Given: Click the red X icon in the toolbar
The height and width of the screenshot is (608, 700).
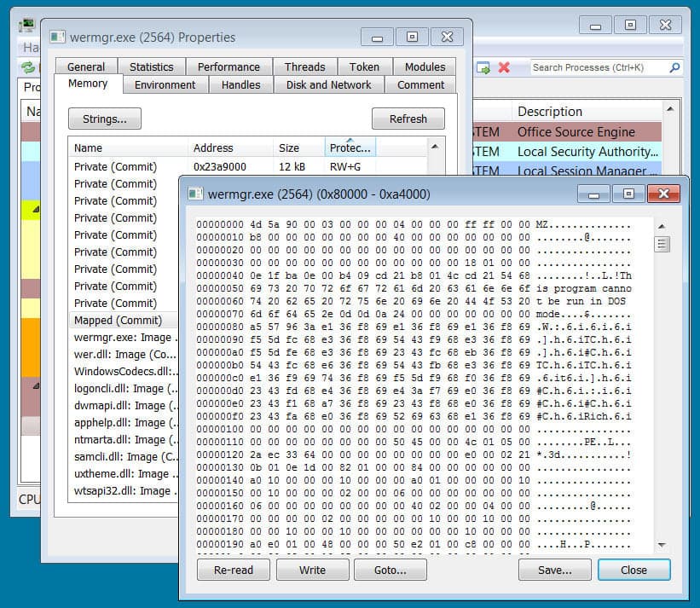Looking at the screenshot, I should (503, 67).
